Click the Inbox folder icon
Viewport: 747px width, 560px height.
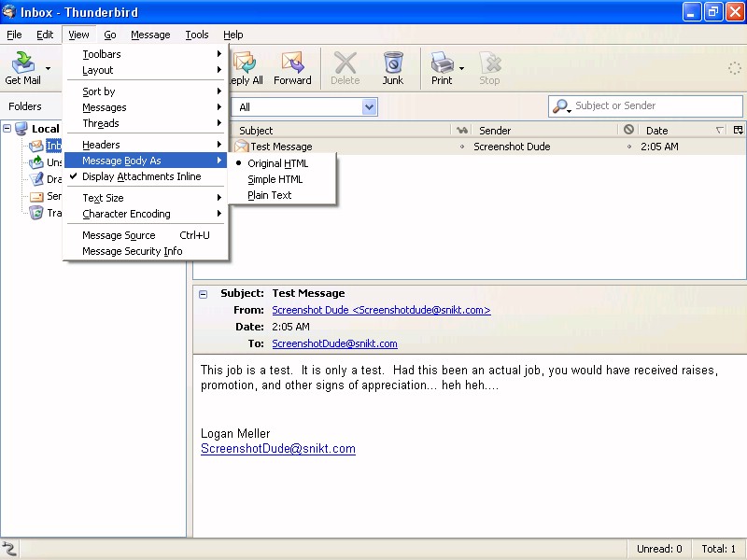tap(36, 146)
